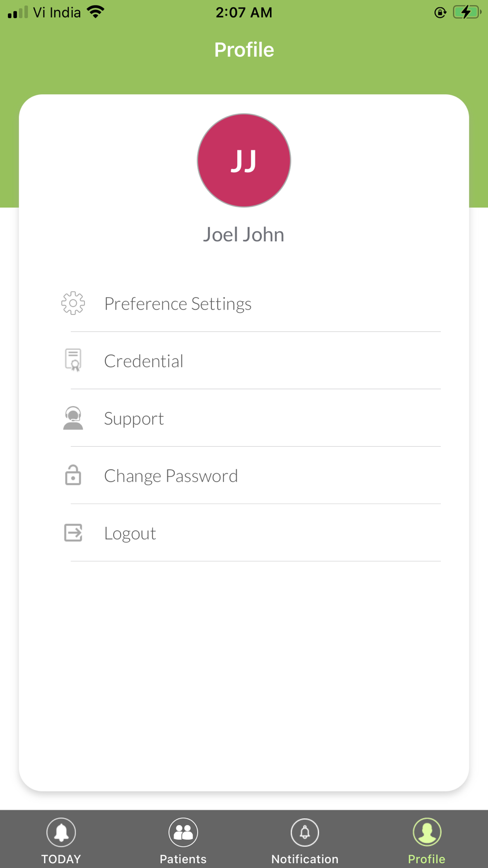Screen dimensions: 488x868
Task: Tap the TODAY bell icon
Action: pos(61,832)
